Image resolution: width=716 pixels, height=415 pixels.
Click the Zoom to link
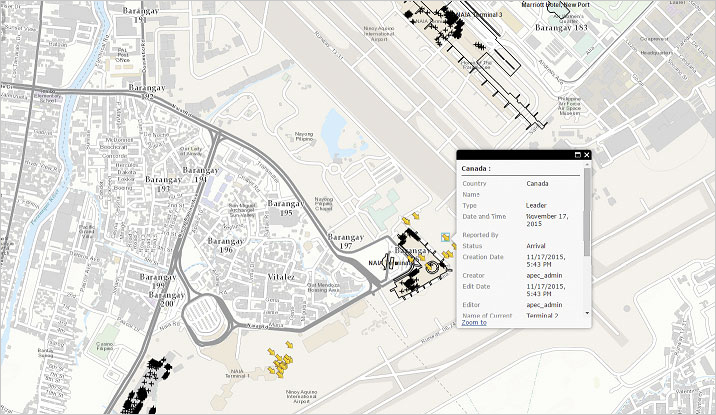coord(474,322)
